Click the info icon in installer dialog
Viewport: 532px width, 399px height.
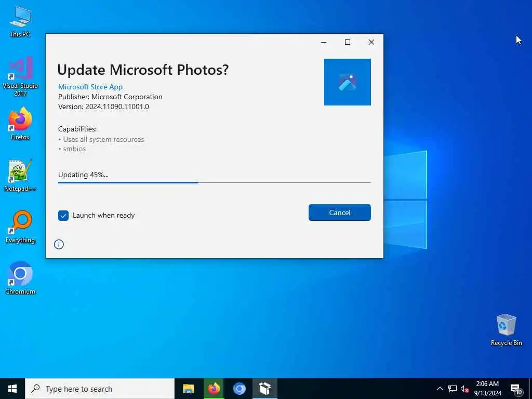pyautogui.click(x=59, y=244)
